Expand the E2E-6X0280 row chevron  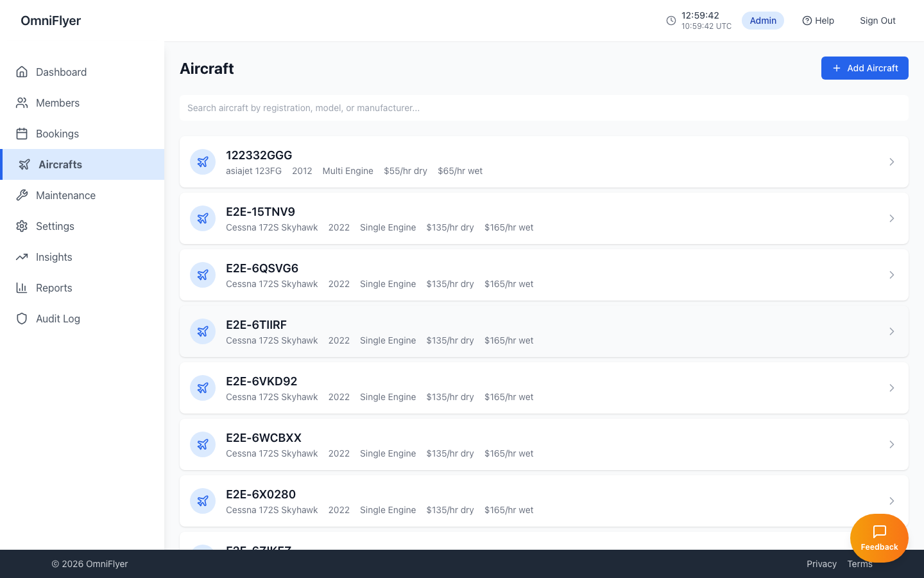click(892, 501)
